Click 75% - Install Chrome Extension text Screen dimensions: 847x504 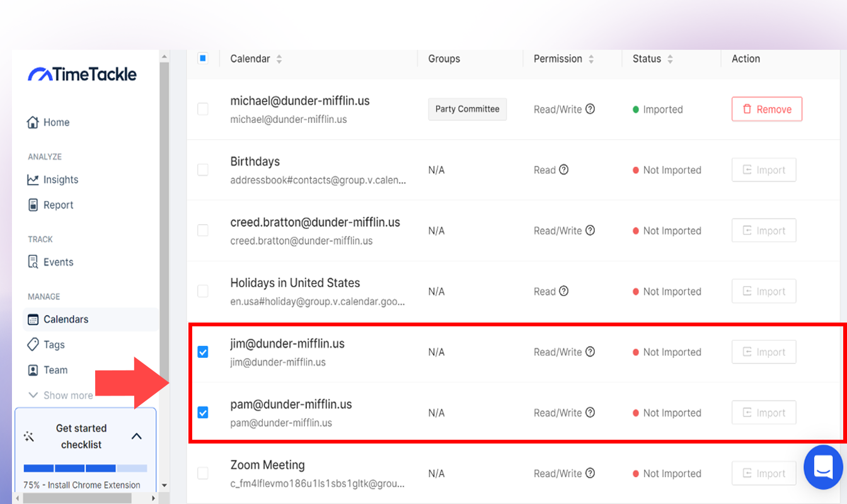point(82,485)
